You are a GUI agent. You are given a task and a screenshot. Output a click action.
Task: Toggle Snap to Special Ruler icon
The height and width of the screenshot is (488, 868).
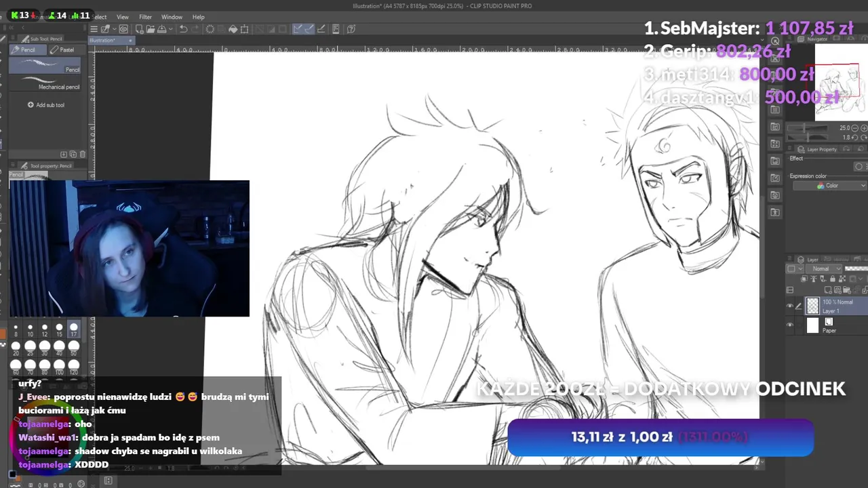(309, 29)
